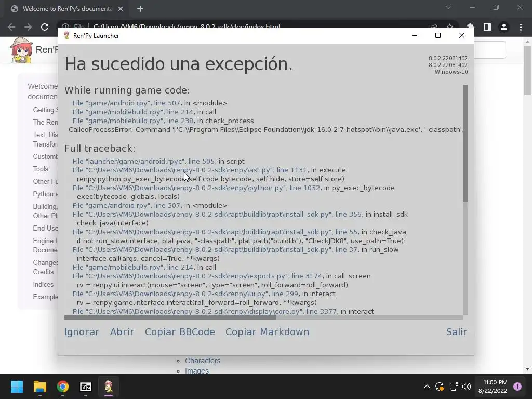Click Salir to quit the launcher

tap(456, 332)
